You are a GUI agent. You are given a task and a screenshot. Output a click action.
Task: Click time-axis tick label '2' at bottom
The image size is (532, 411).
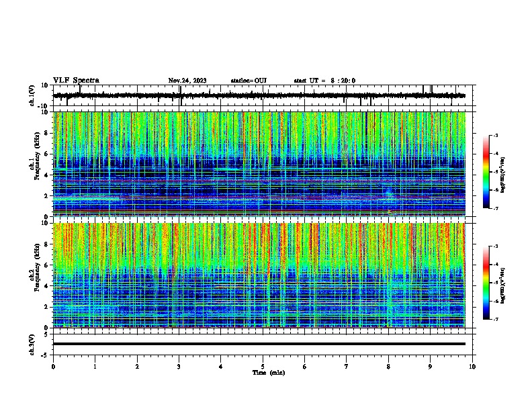[x=137, y=367]
